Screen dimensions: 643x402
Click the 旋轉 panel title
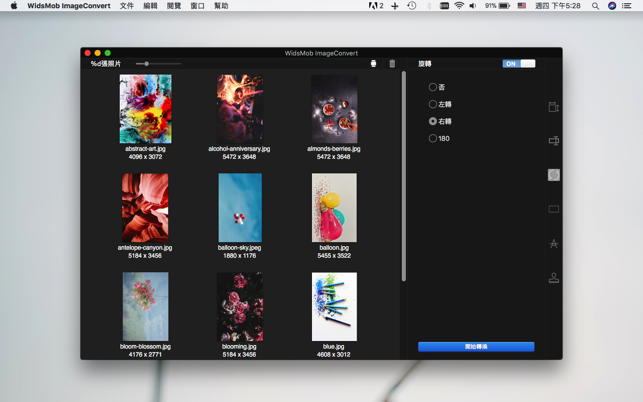coord(425,64)
